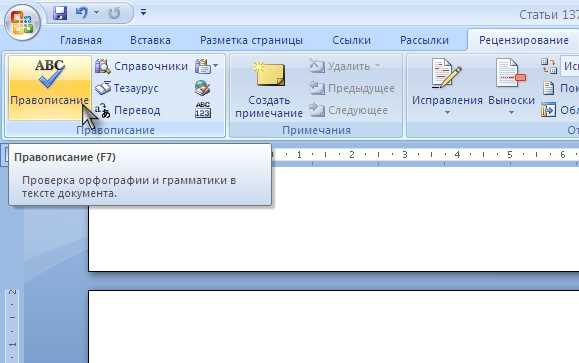Click the horizontal ruler at mark 3
579x363 pixels.
coord(405,154)
